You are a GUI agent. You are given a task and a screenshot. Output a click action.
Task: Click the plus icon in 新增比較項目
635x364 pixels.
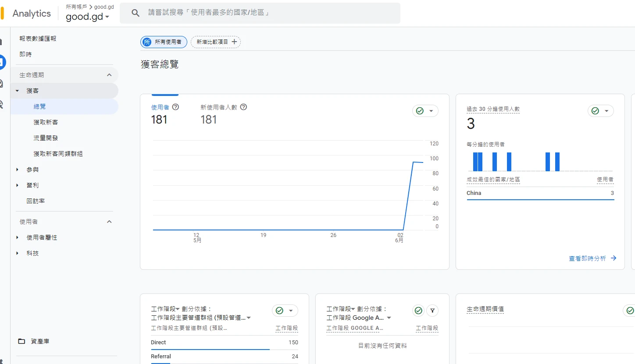point(234,42)
